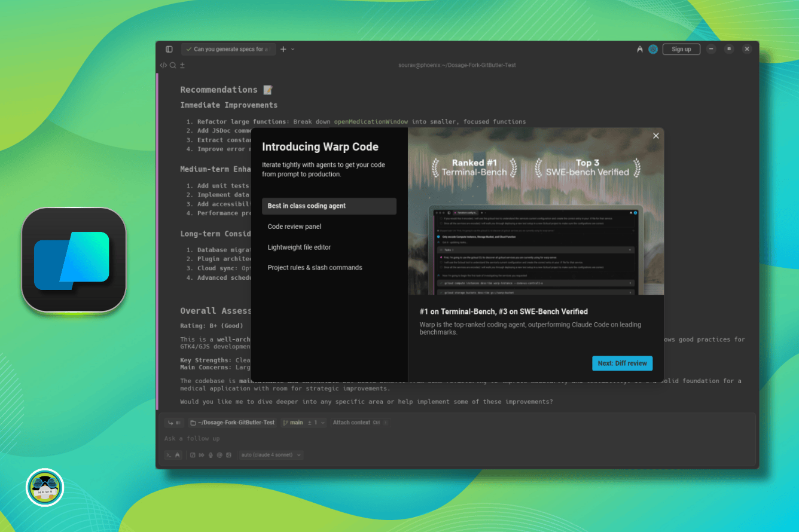Select Project rules & slash commands item
Image resolution: width=799 pixels, height=532 pixels.
(x=315, y=267)
